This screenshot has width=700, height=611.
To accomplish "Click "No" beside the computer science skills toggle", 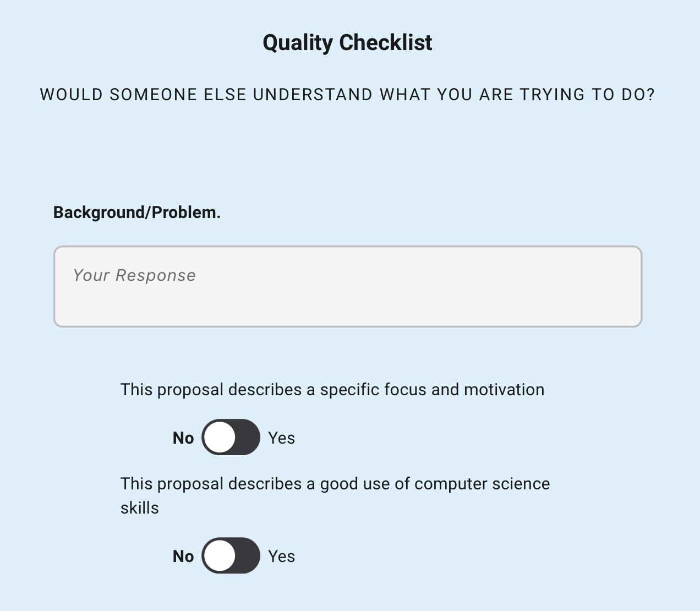I will [x=183, y=557].
